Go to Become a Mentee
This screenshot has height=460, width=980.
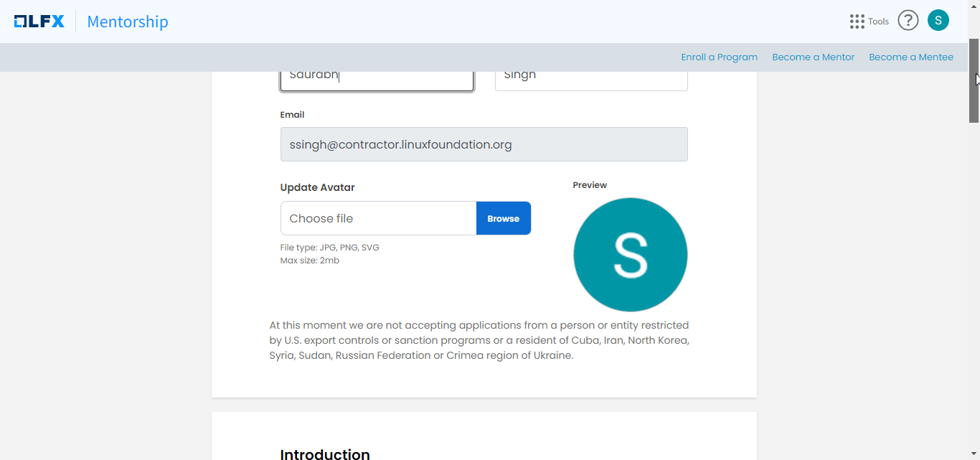pyautogui.click(x=910, y=57)
